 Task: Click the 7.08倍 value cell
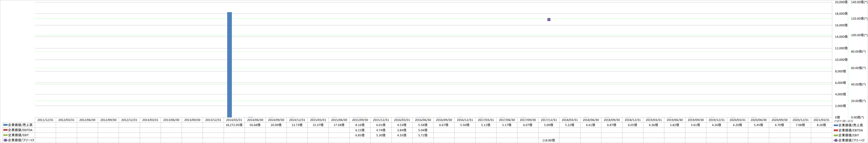[801, 125]
